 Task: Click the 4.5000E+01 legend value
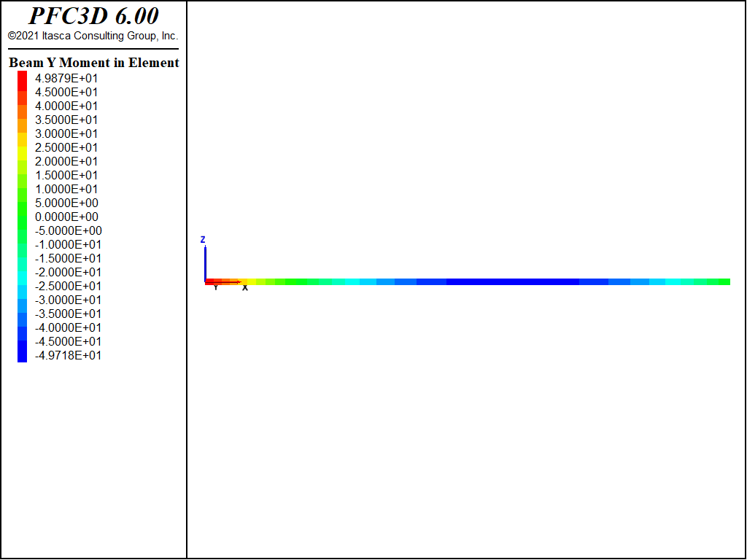click(66, 92)
